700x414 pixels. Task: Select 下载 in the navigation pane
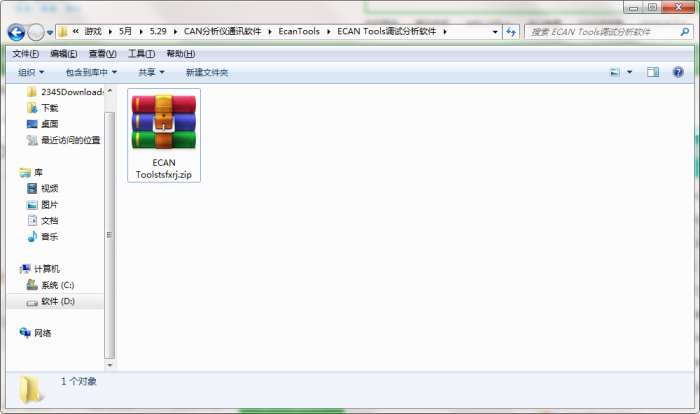point(43,108)
